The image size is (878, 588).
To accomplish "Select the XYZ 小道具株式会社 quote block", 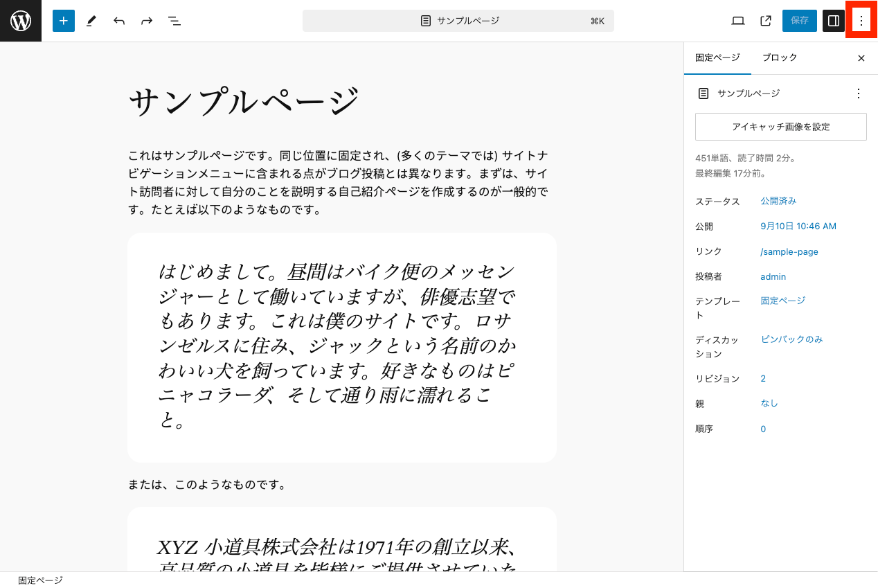I will 342,539.
